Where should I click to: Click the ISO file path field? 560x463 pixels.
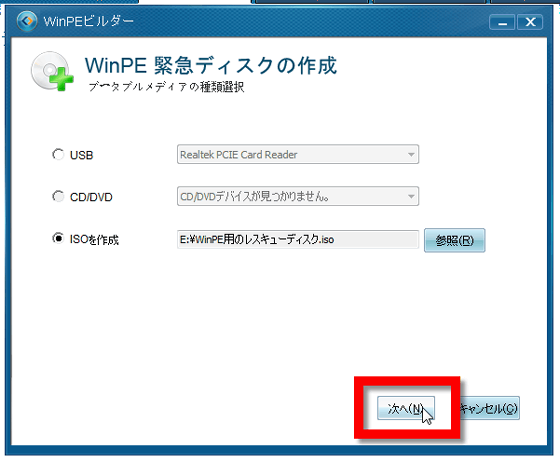(x=298, y=239)
